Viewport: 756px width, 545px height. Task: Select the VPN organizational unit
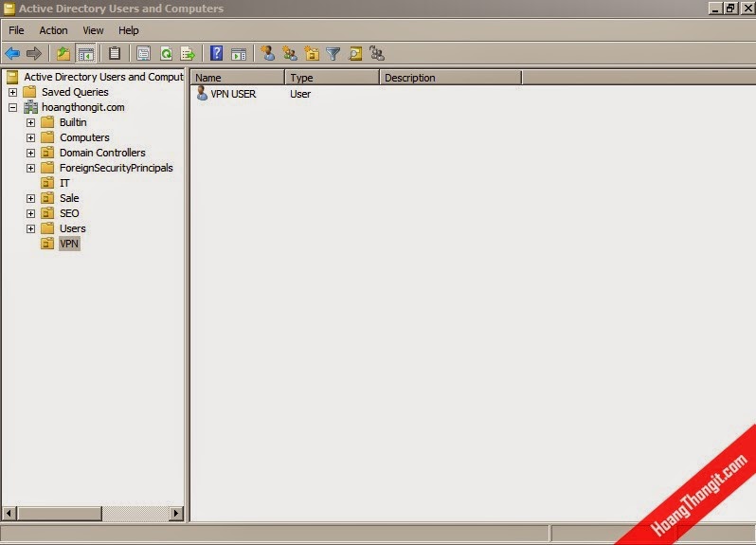(x=69, y=244)
